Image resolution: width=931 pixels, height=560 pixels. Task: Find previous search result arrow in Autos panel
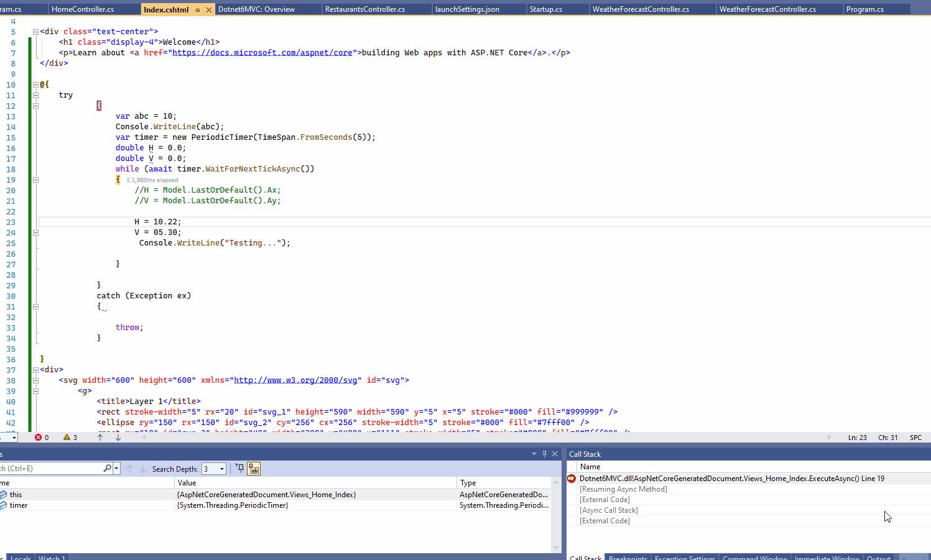click(x=129, y=469)
